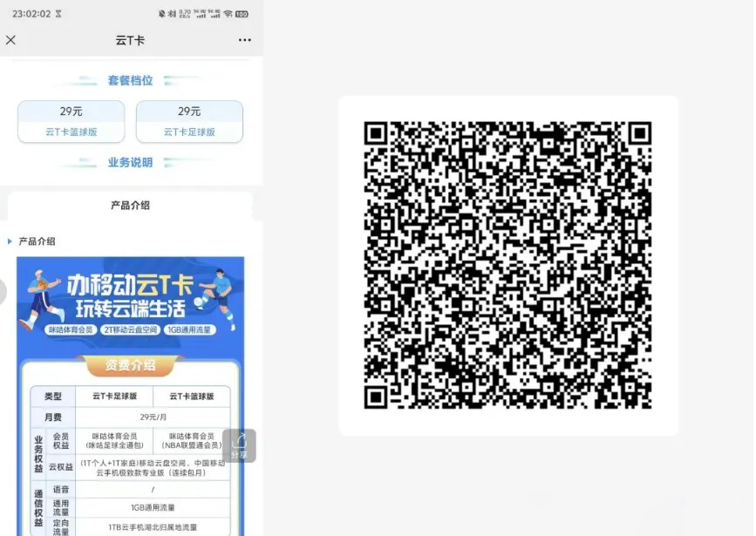
Task: Open the three-dot more options menu
Action: click(x=244, y=40)
